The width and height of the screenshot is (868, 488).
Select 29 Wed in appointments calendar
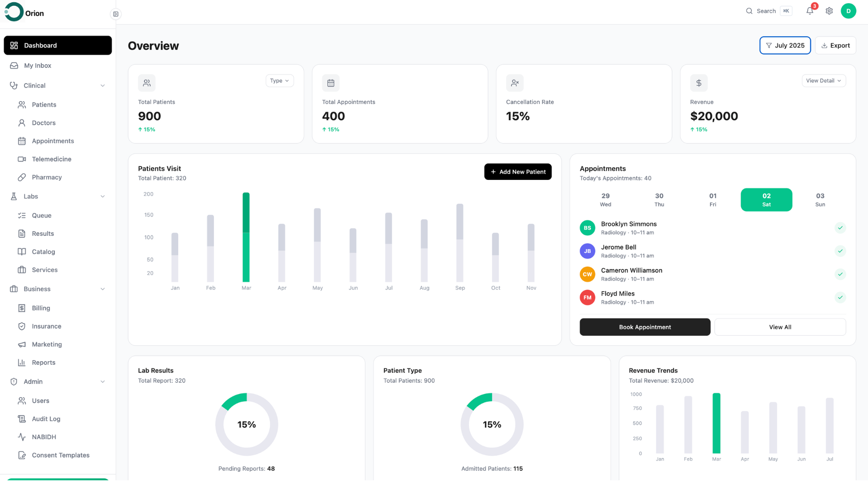(605, 200)
